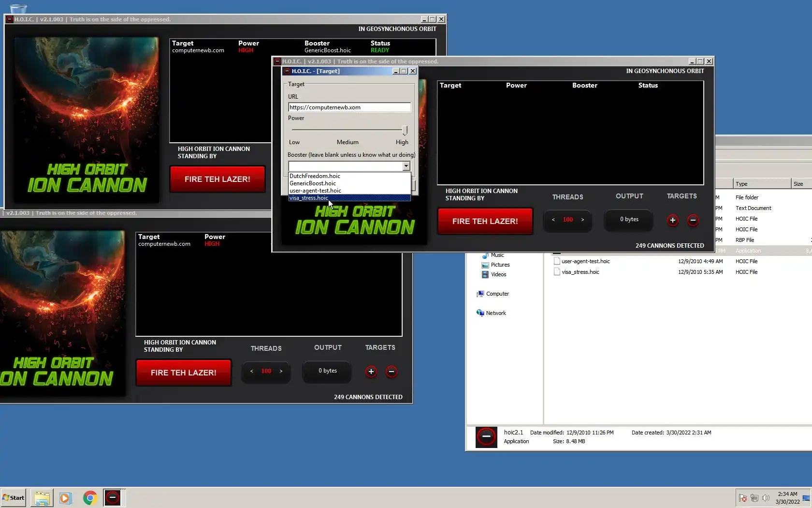Click the File folder type cell
Screen dimensions: 812x508
point(747,197)
